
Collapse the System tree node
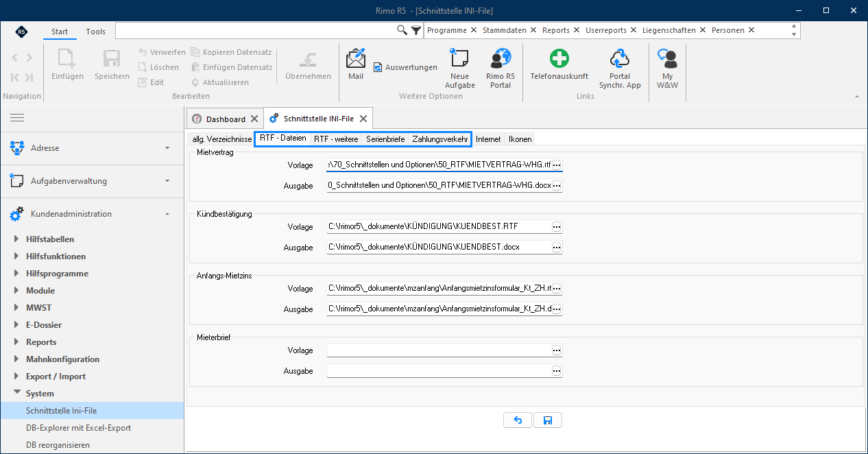17,394
